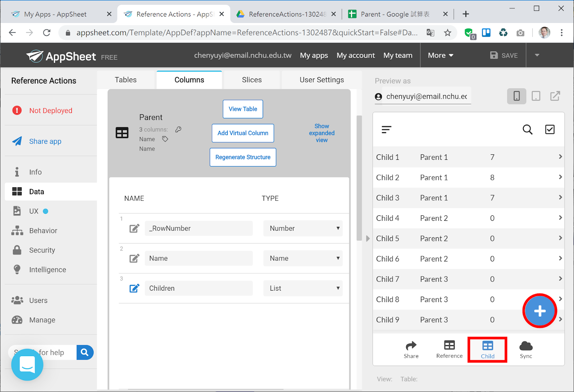Open My team link
Image resolution: width=574 pixels, height=392 pixels.
click(398, 55)
